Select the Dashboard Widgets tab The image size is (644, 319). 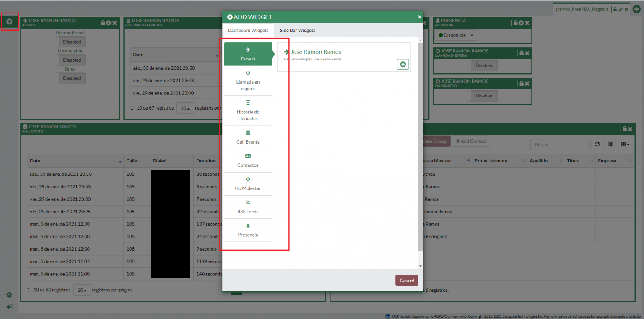(x=248, y=30)
